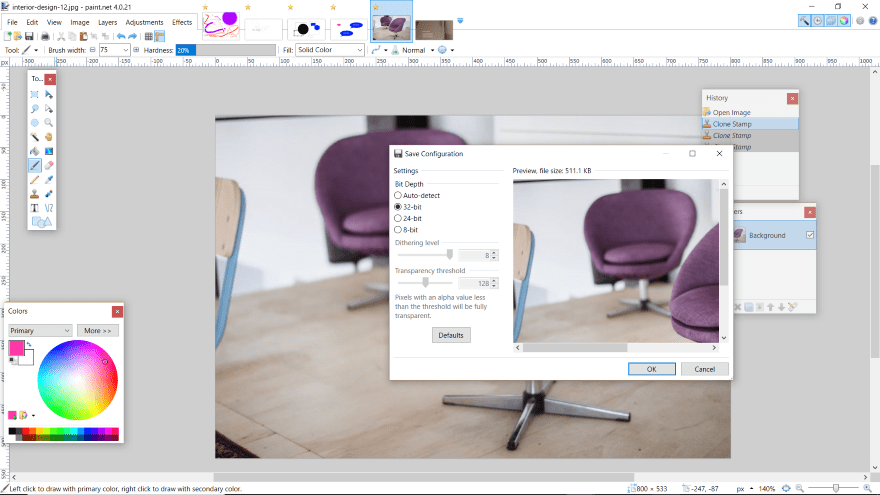Click the Color Picker eyedropper tool
Screen dimensions: 880x495
(x=49, y=179)
